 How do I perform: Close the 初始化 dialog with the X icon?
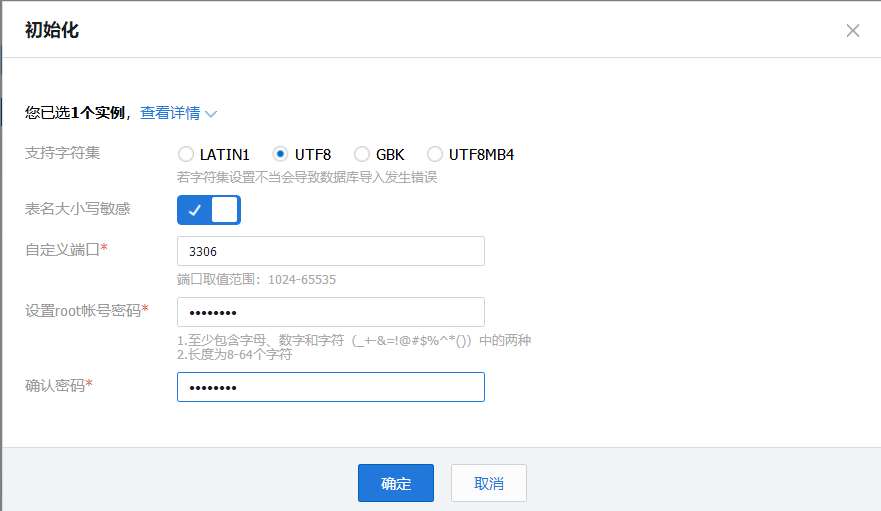852,30
